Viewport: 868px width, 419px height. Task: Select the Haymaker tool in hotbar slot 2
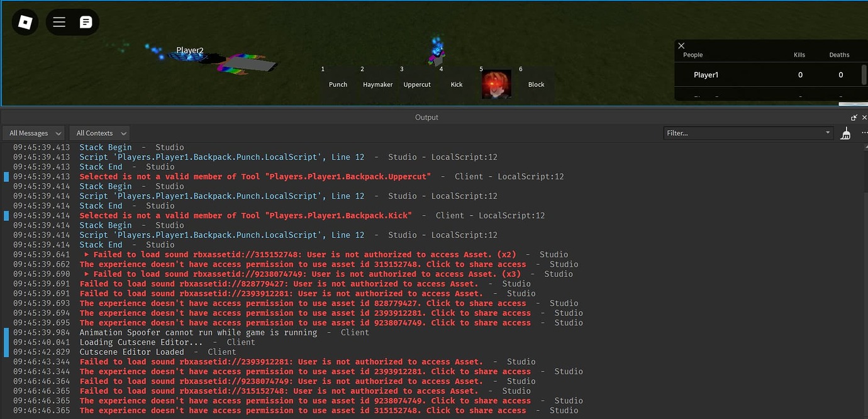(377, 84)
